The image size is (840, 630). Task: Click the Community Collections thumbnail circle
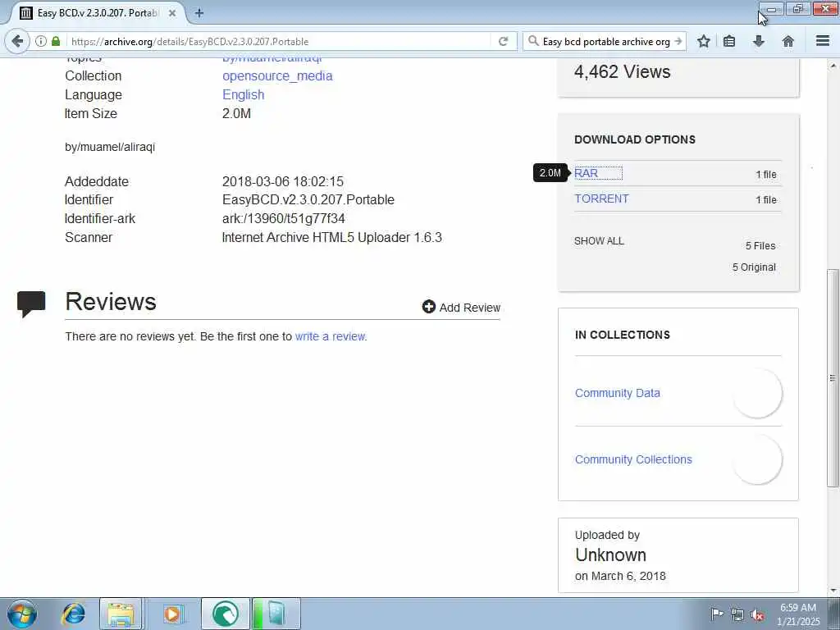coord(757,459)
